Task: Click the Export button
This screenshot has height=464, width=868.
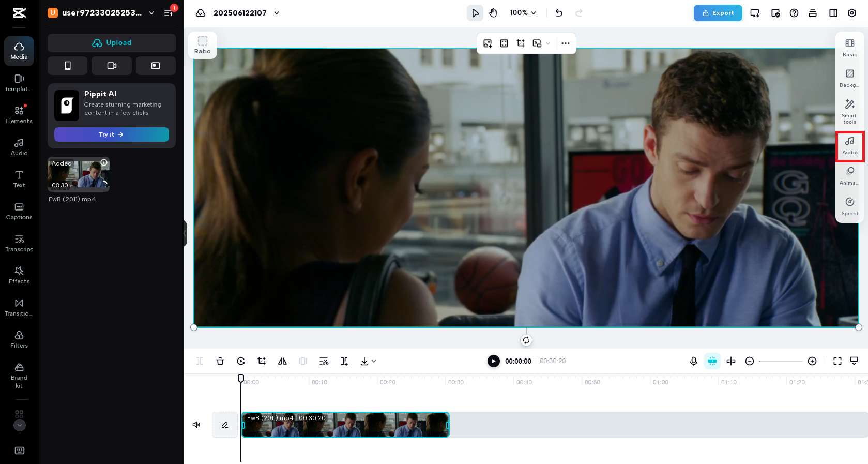Action: click(718, 13)
